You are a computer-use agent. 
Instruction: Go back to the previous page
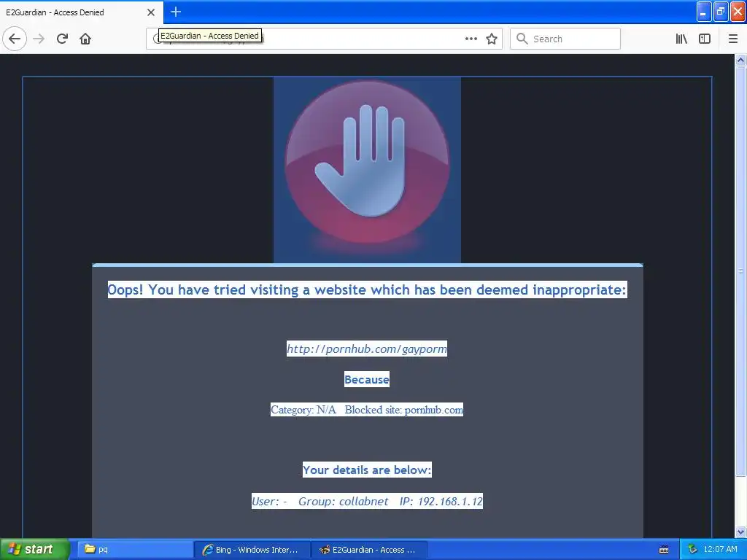pos(15,39)
